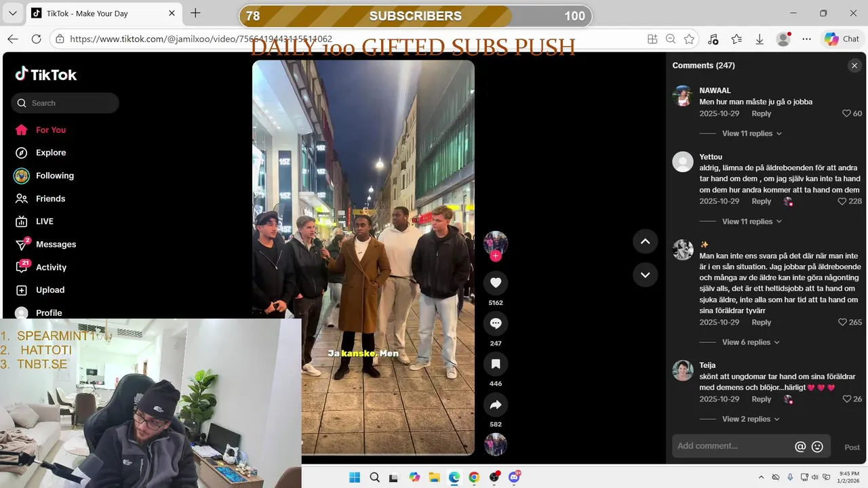
Task: Open the media control music icon
Action: (x=713, y=39)
